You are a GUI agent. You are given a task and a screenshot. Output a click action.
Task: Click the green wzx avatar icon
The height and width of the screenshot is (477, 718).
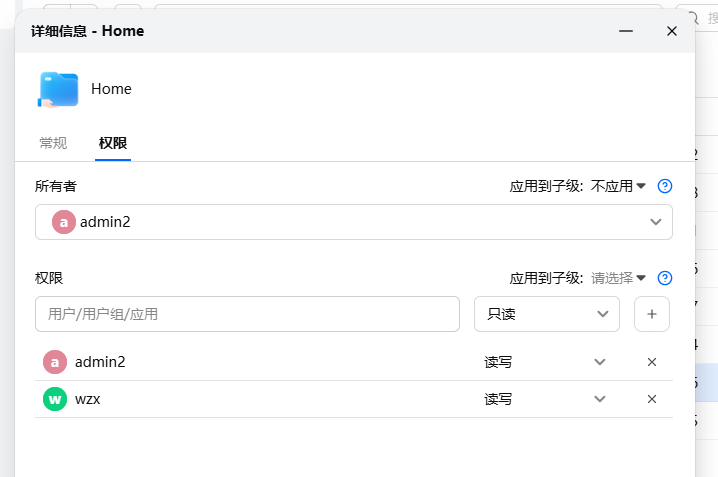[55, 399]
